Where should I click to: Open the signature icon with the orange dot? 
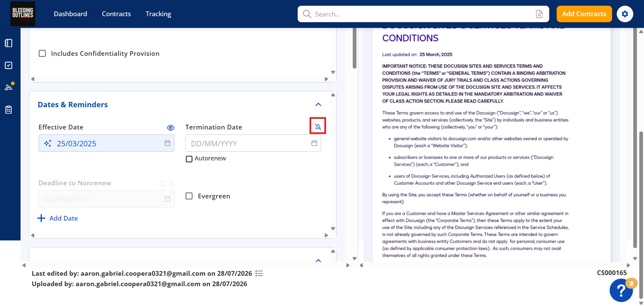pos(8,87)
